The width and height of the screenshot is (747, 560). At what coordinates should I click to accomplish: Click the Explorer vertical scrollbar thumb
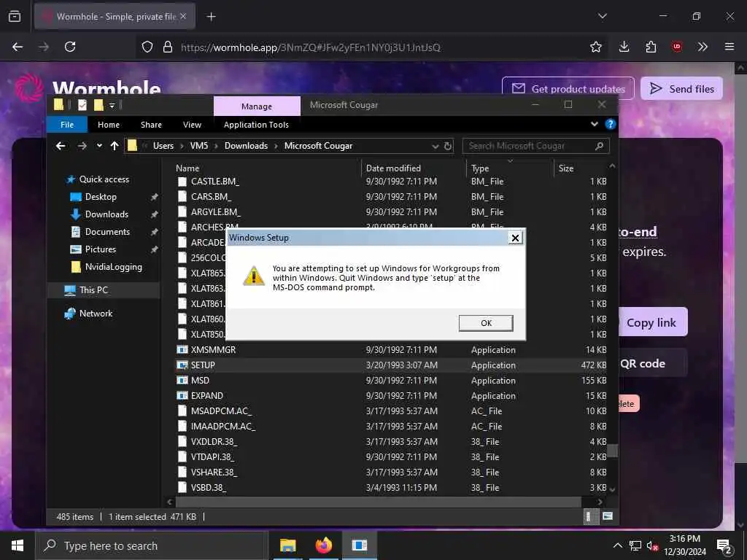(x=612, y=451)
